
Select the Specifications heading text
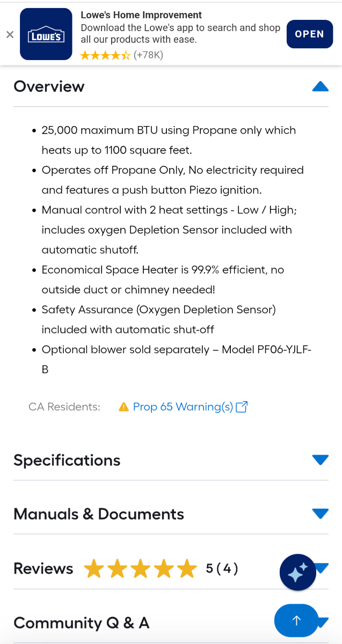point(67,460)
